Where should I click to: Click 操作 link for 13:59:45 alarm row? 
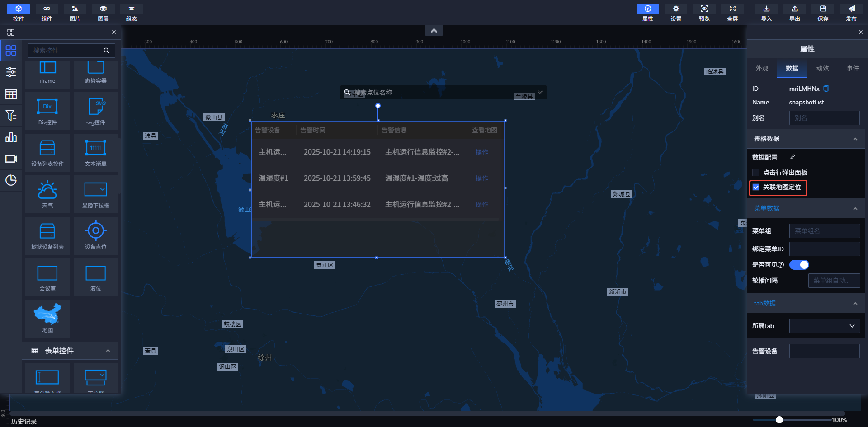pyautogui.click(x=482, y=178)
